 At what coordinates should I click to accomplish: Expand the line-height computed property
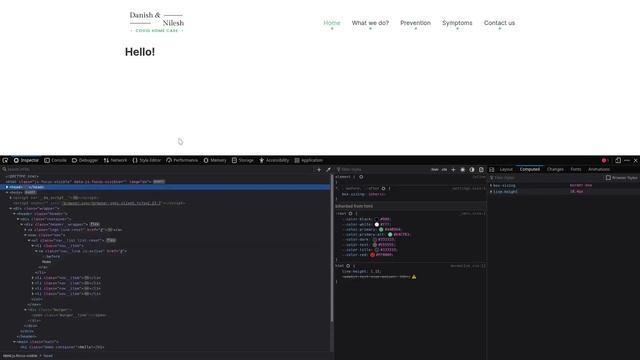[491, 191]
